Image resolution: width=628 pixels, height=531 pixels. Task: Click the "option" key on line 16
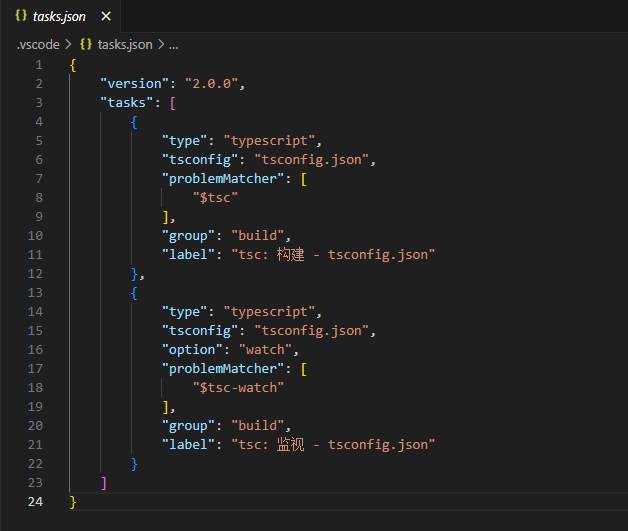[192, 350]
